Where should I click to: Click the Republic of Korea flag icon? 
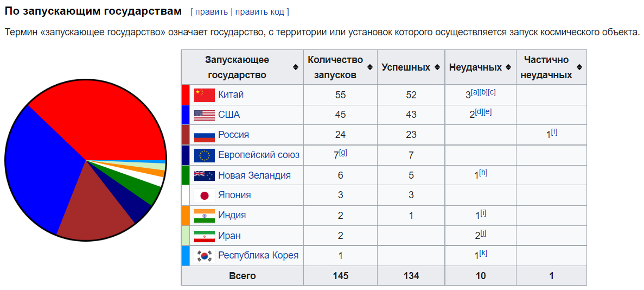pos(204,256)
